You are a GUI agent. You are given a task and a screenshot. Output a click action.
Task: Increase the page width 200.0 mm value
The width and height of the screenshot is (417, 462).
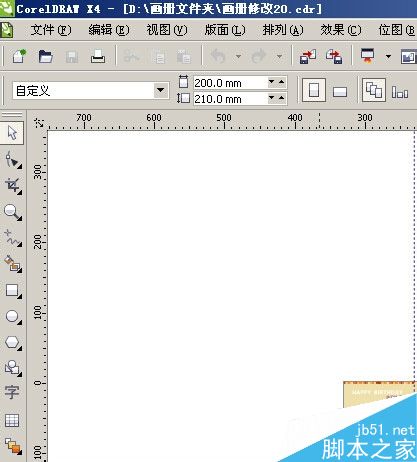(282, 82)
